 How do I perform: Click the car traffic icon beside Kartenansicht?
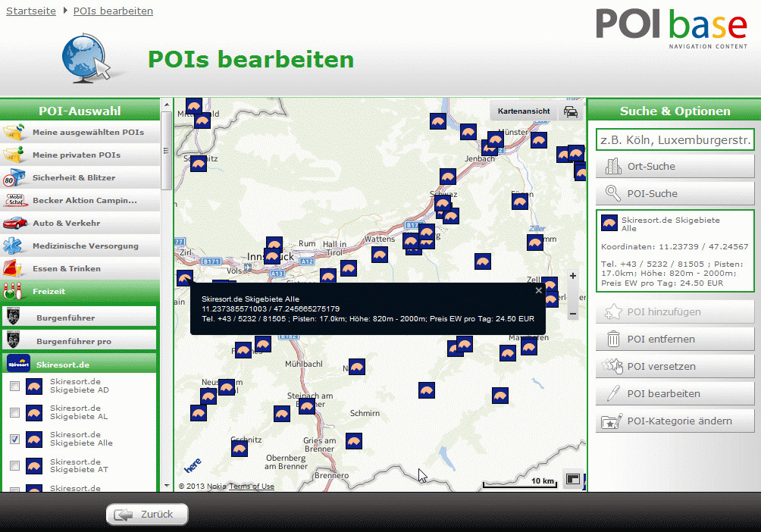point(570,111)
